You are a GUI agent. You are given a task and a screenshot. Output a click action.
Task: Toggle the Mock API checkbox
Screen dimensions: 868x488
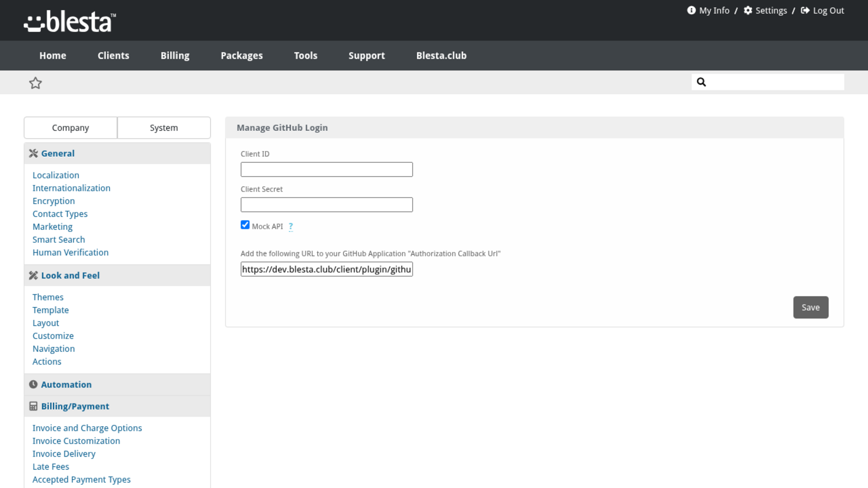[x=245, y=225]
